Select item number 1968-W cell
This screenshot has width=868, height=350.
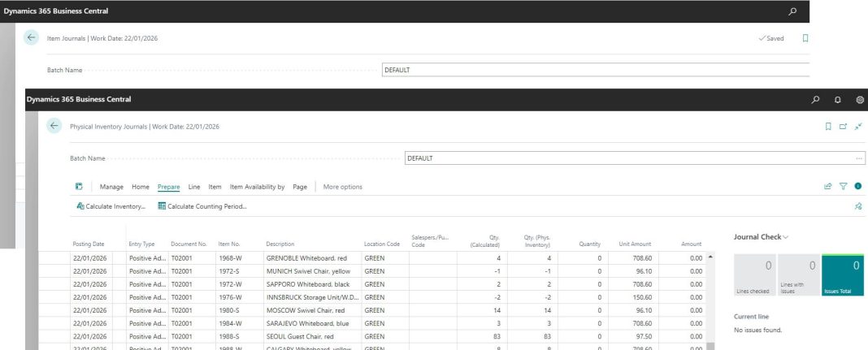[240, 258]
